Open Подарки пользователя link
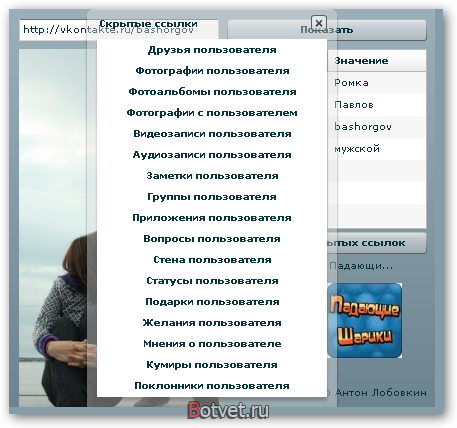This screenshot has height=428, width=457. [x=212, y=302]
